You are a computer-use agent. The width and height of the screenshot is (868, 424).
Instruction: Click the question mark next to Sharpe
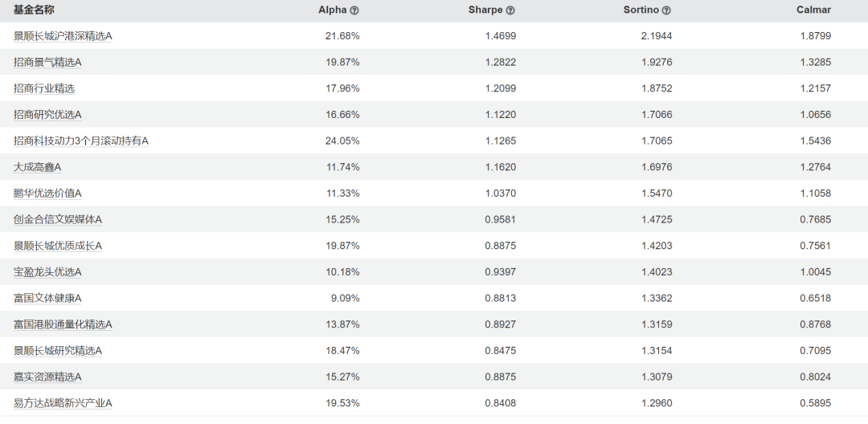pyautogui.click(x=510, y=10)
